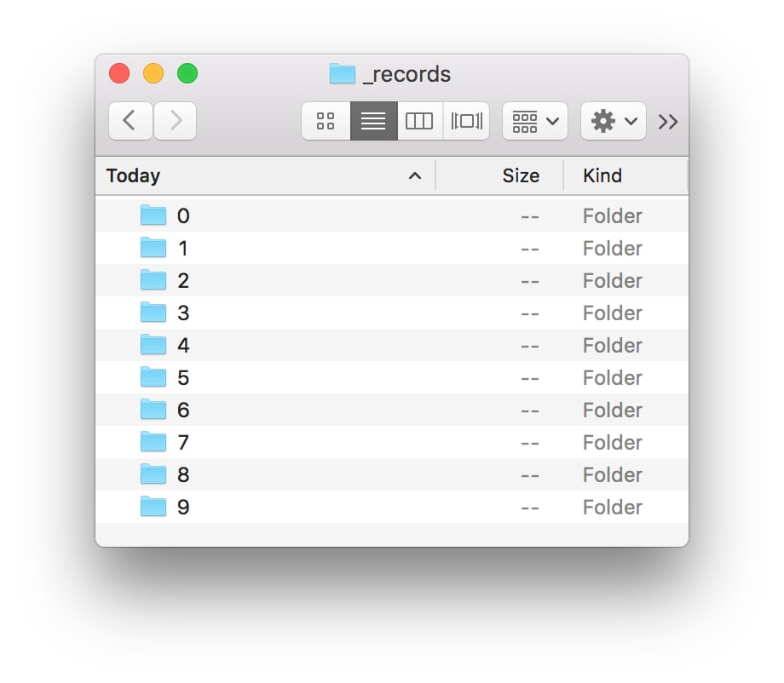
Task: Click the folder name 8
Action: point(183,474)
